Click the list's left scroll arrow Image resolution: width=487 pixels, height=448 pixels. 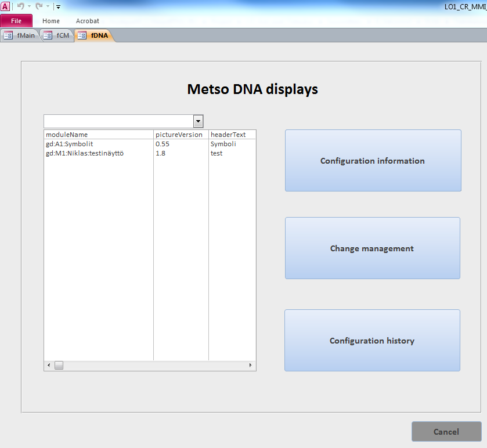point(49,365)
